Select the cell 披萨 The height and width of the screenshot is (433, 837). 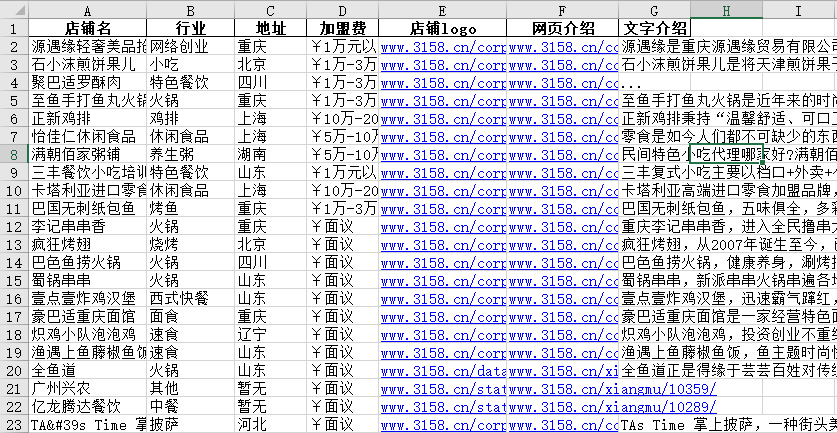[x=191, y=424]
